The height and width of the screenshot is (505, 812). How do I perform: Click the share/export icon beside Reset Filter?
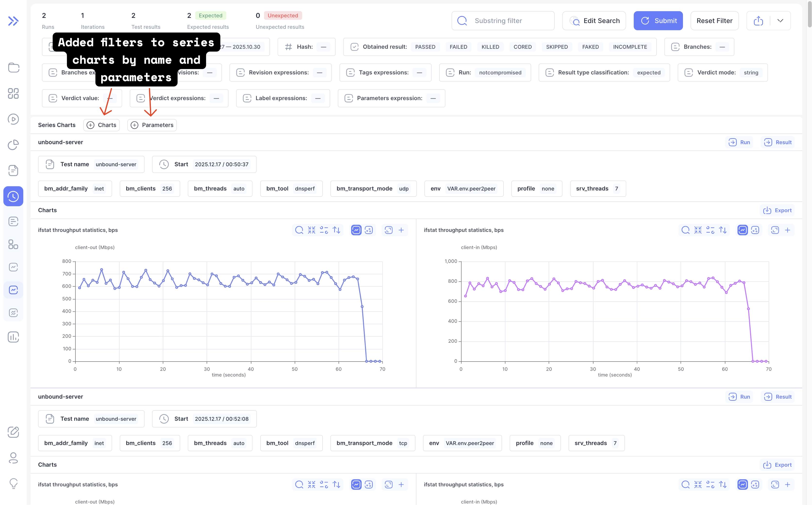pyautogui.click(x=758, y=20)
